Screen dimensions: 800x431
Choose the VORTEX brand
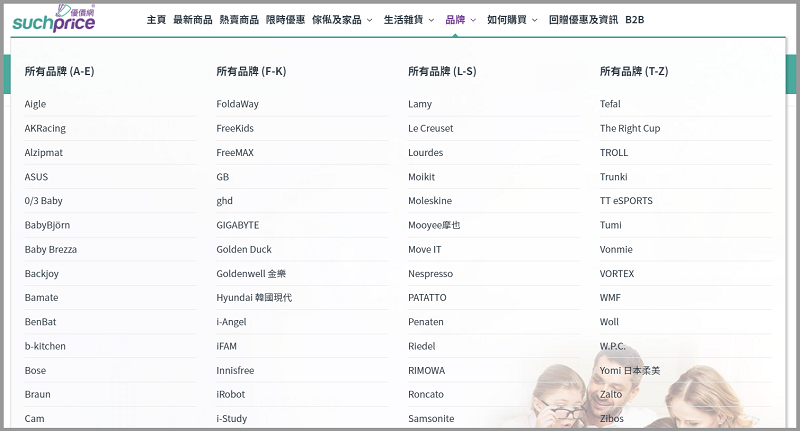click(x=617, y=274)
